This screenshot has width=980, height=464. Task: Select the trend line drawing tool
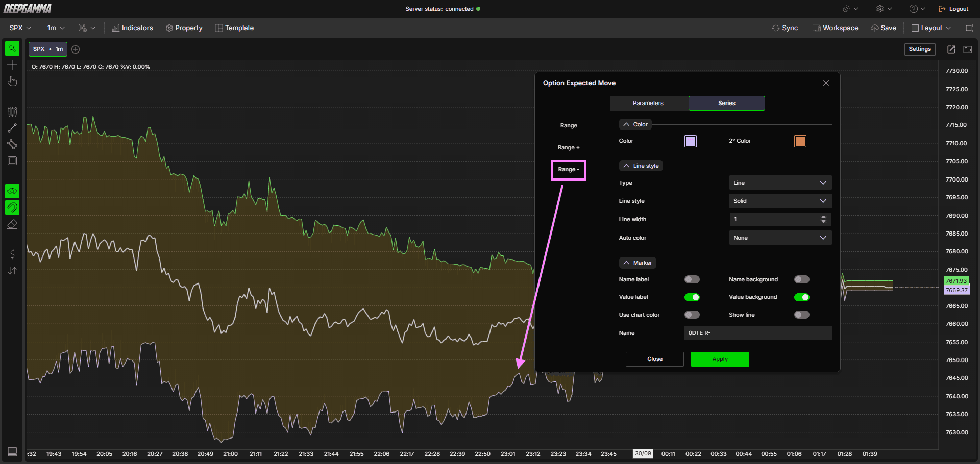pos(12,127)
